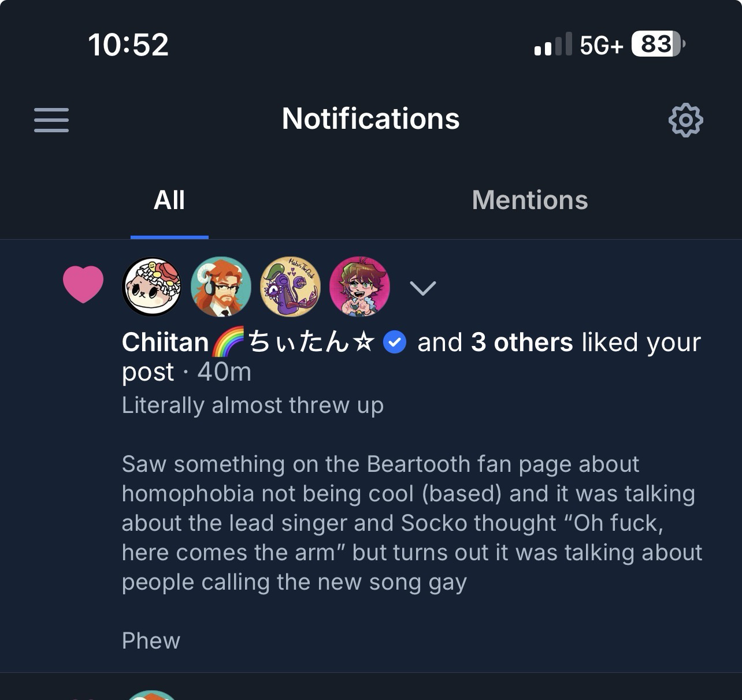This screenshot has height=700, width=742.
Task: Switch to the All tab
Action: click(x=169, y=200)
